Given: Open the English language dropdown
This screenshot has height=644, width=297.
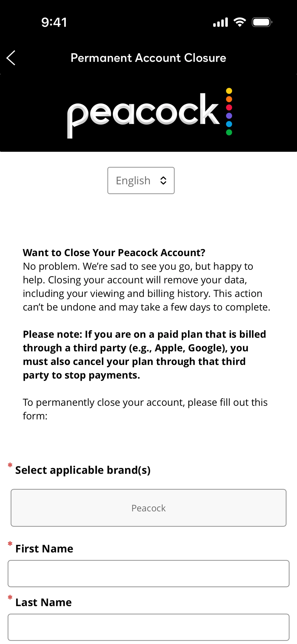Looking at the screenshot, I should pyautogui.click(x=141, y=181).
